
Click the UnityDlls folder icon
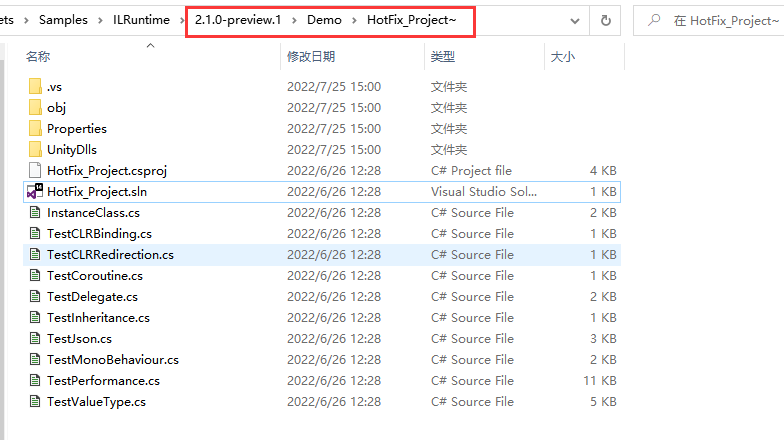pos(35,150)
